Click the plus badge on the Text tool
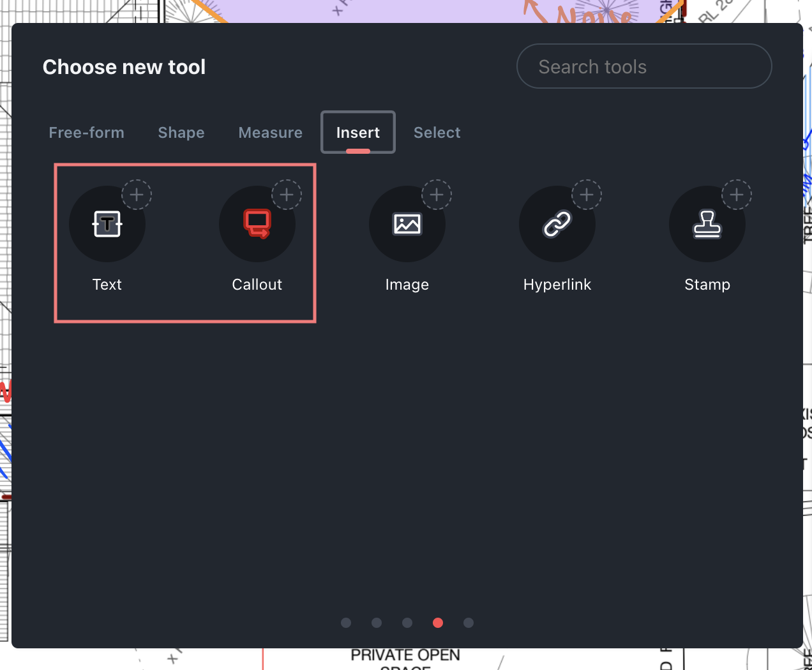812x670 pixels. click(137, 195)
